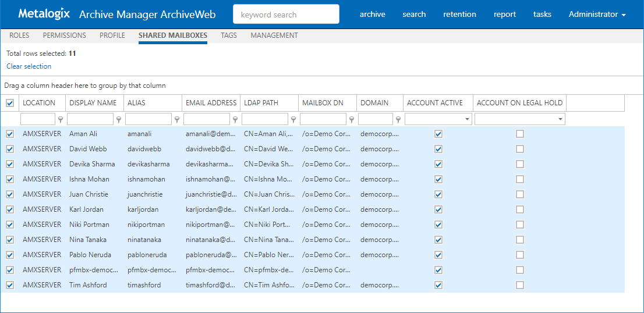Open the retention menu item

(x=459, y=15)
